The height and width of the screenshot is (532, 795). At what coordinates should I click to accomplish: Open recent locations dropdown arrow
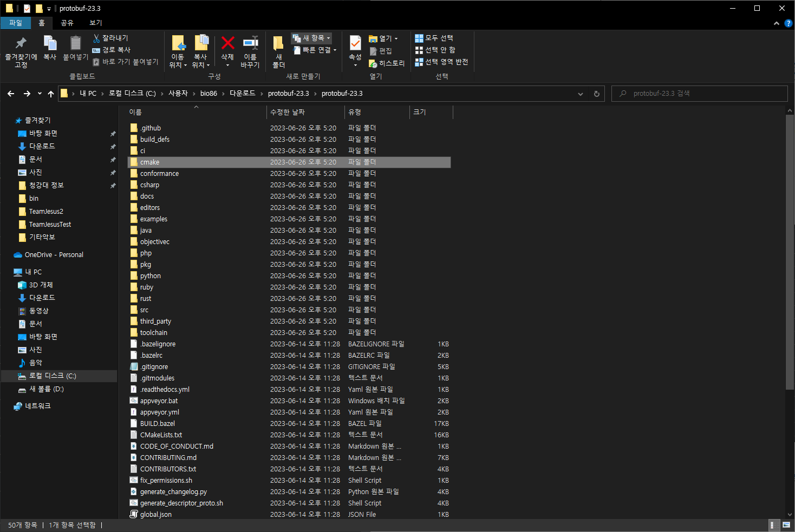pos(40,94)
